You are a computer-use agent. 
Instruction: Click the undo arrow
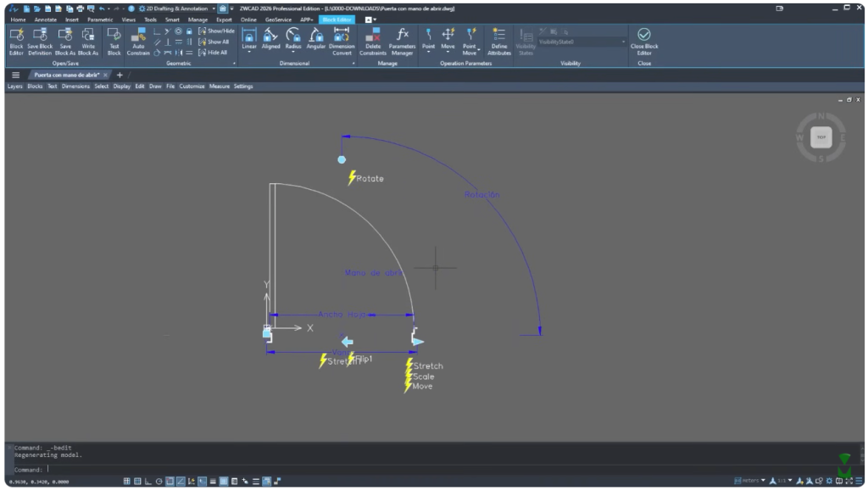102,8
